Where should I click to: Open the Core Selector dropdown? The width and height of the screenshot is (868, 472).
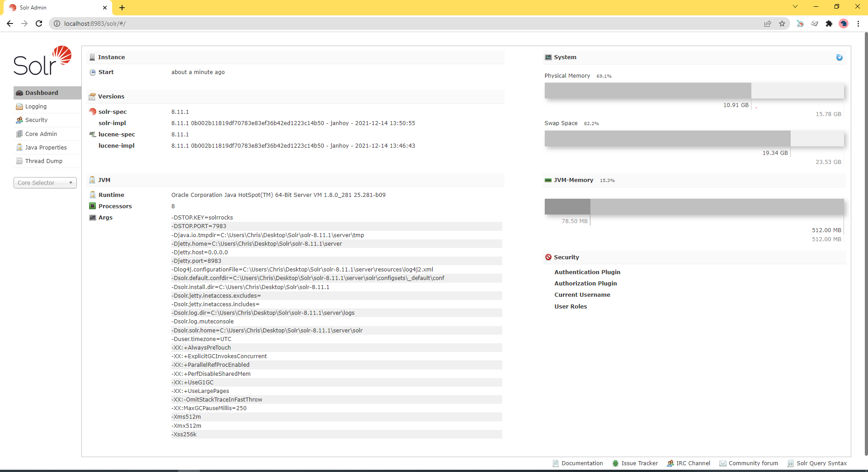45,182
